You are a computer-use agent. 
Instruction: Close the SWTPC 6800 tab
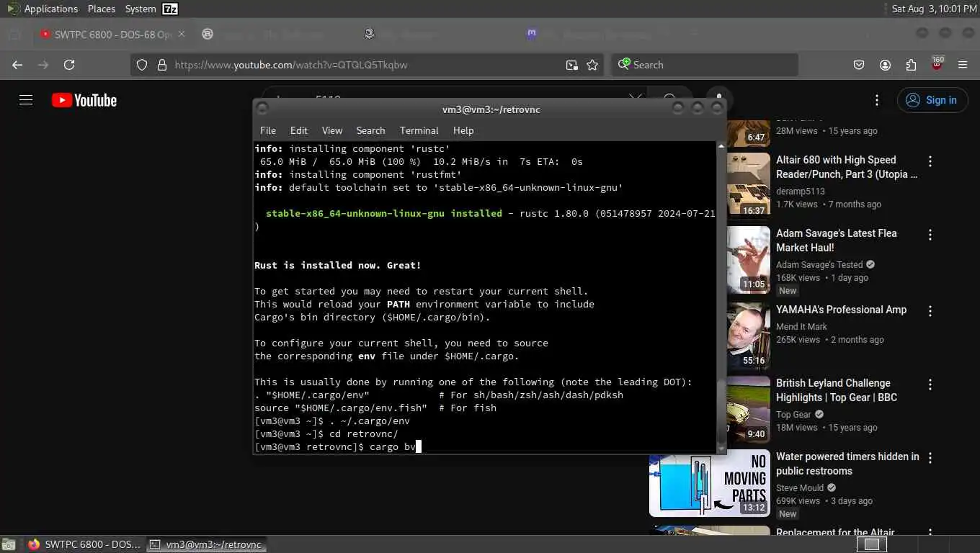(182, 34)
